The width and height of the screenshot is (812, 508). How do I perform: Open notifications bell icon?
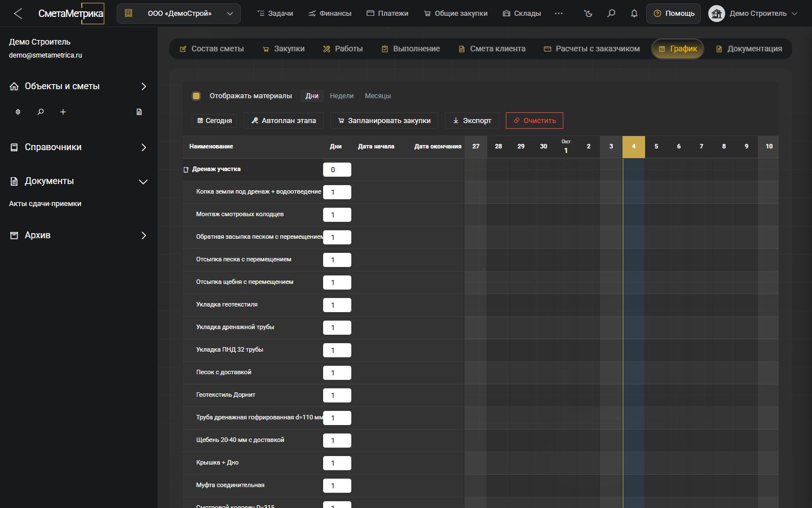(x=634, y=14)
